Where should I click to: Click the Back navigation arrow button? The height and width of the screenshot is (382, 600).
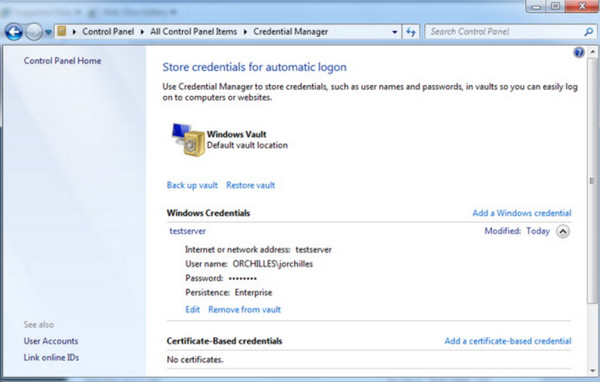pos(14,32)
